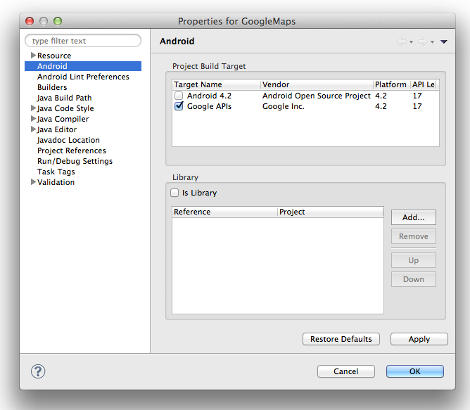Select the Validation label
The height and width of the screenshot is (410, 470).
coord(56,182)
